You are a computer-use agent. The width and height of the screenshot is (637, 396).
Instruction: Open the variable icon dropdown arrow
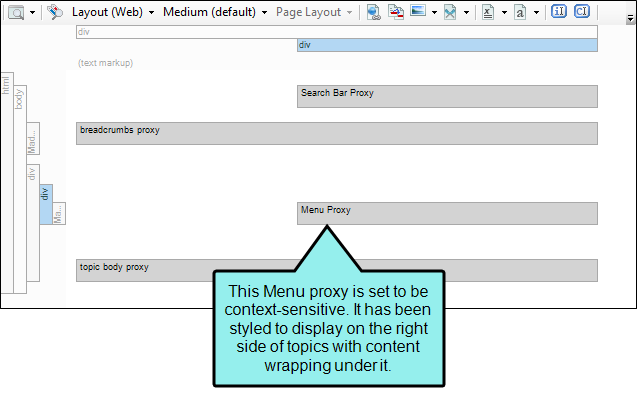pos(504,13)
